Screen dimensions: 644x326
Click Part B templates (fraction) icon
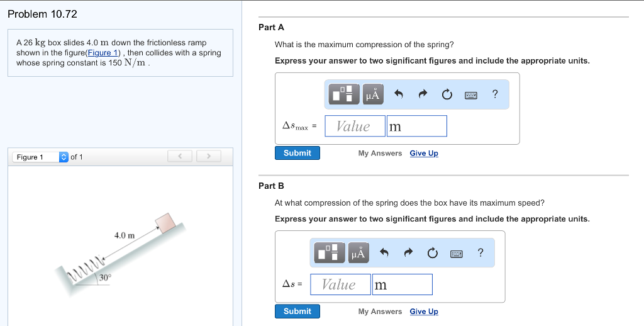(x=330, y=253)
